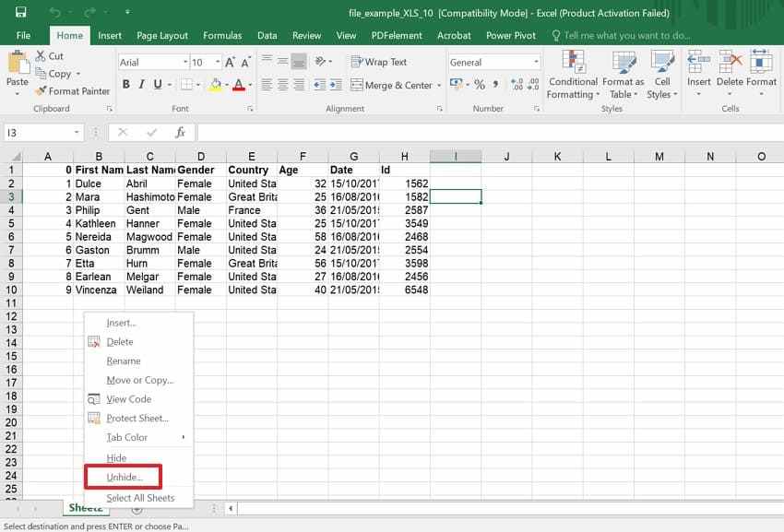
Task: Open Alignment group dialog launcher
Action: [439, 109]
